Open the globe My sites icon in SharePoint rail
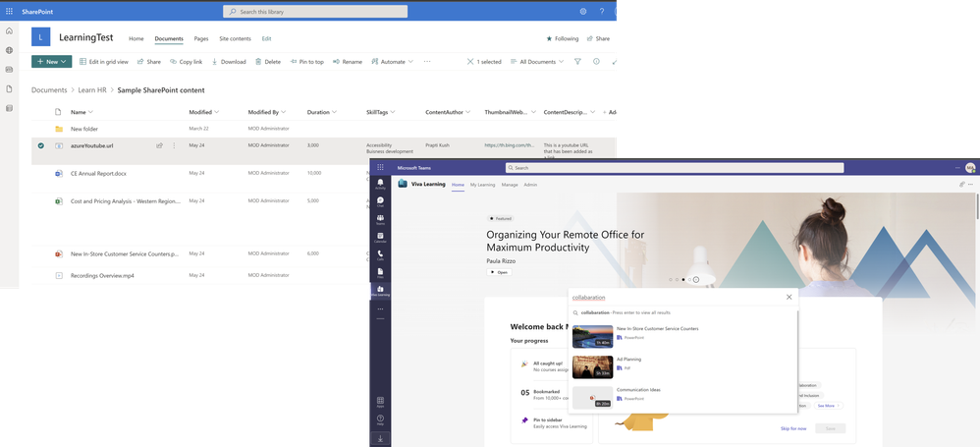This screenshot has height=447, width=980. pyautogui.click(x=9, y=50)
